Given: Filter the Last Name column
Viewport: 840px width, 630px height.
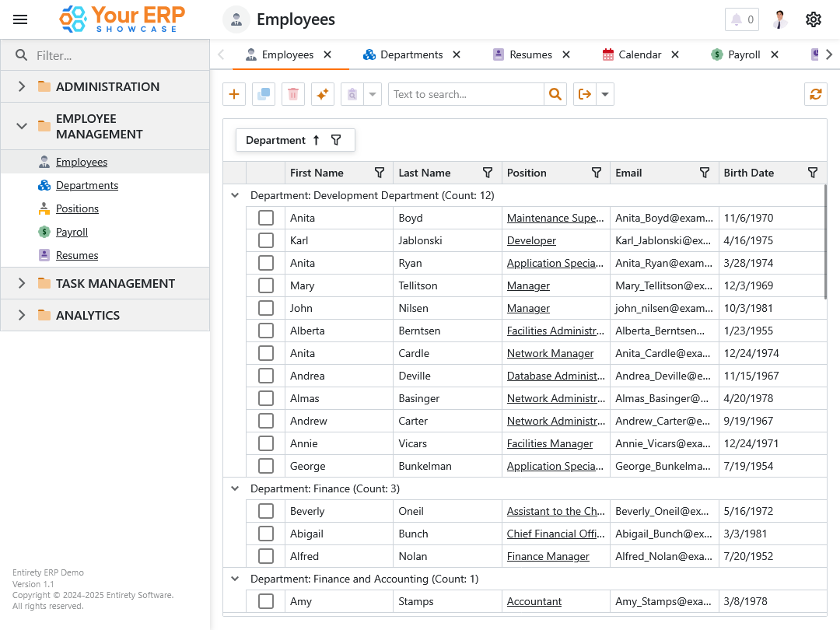Looking at the screenshot, I should coord(488,173).
